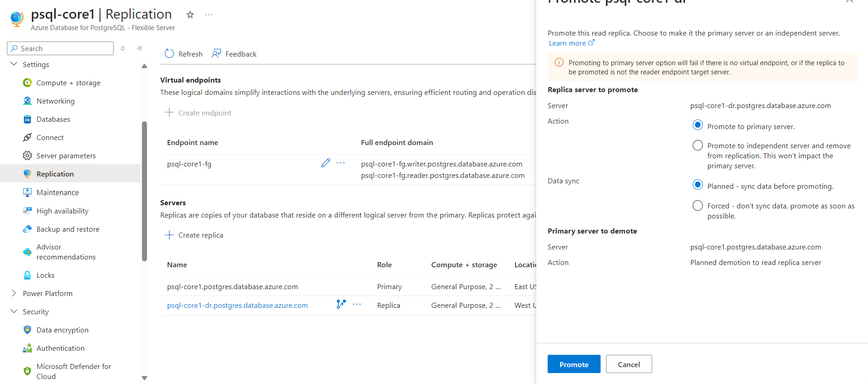
Task: Click the sidebar vertical scrollbar thumb
Action: pos(144,191)
